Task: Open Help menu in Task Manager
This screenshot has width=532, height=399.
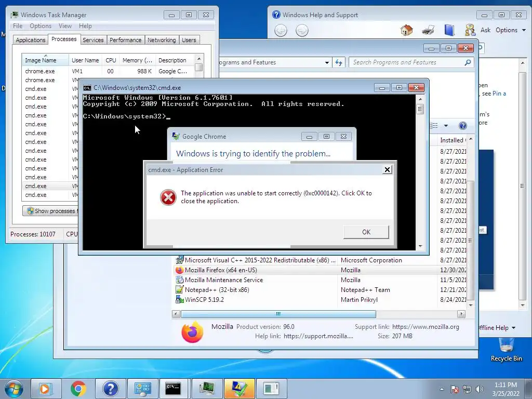Action: point(85,26)
